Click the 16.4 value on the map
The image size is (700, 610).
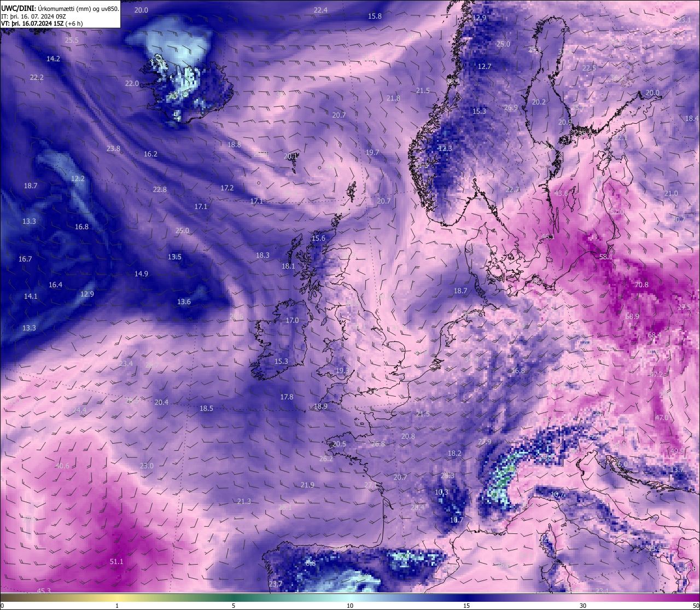(55, 284)
